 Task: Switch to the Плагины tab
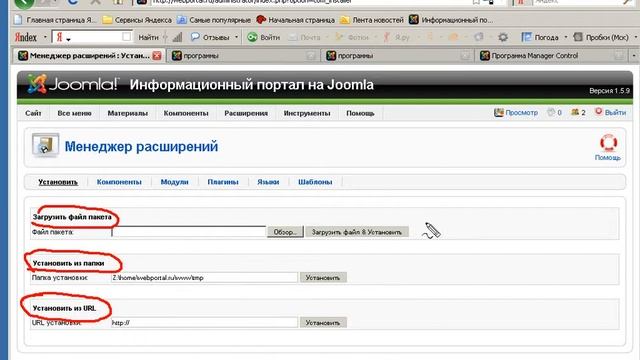[x=222, y=182]
